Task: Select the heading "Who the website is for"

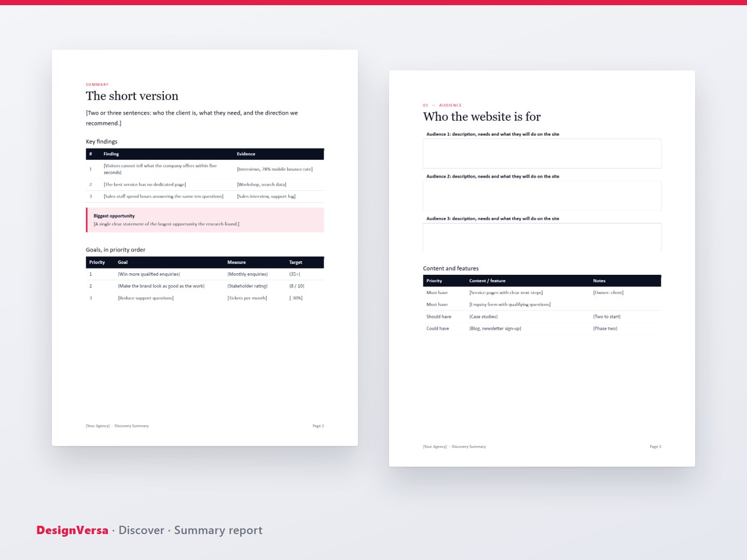Action: click(x=482, y=117)
